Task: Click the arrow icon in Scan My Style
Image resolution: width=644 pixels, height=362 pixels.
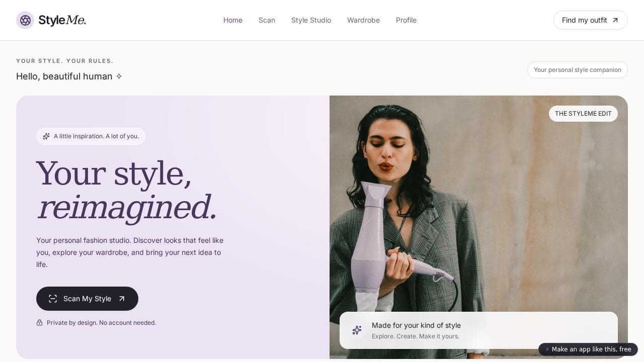Action: [x=121, y=299]
